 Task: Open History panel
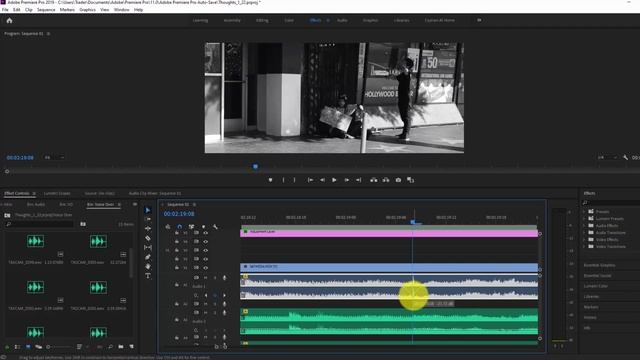click(x=590, y=317)
